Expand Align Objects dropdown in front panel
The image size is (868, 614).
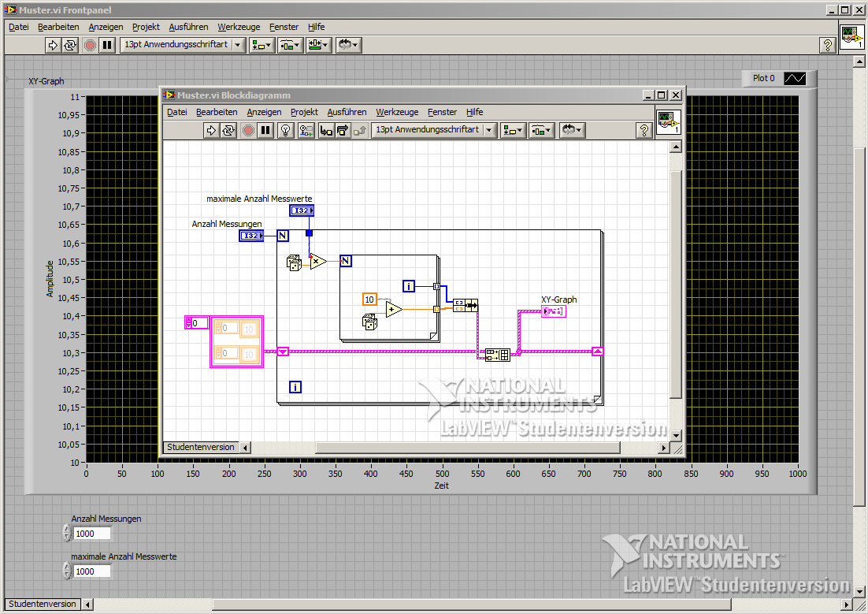pos(261,45)
